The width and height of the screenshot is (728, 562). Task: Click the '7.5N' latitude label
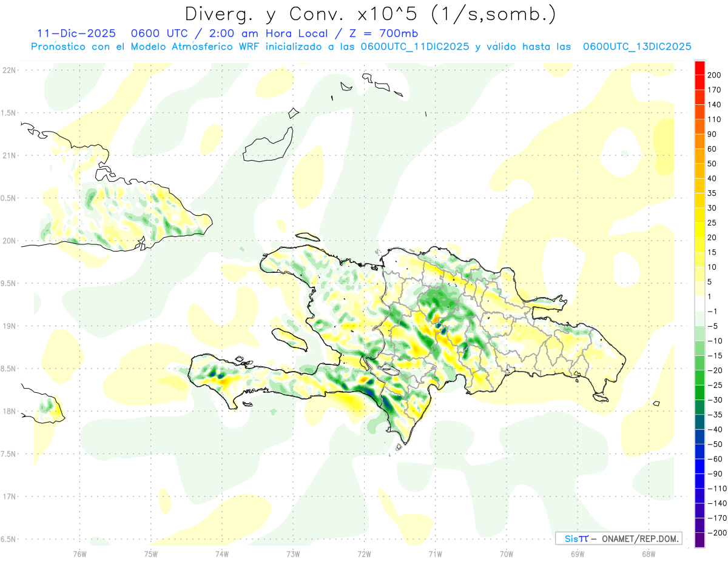pos(9,453)
